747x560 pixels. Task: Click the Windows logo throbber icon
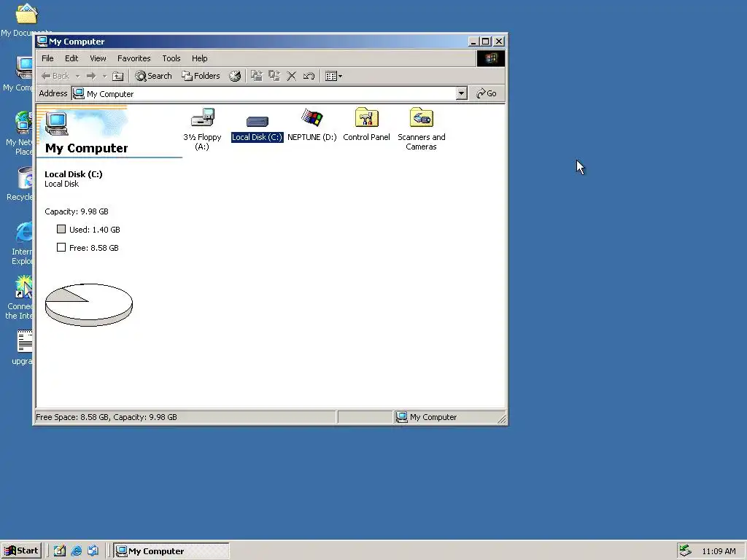pyautogui.click(x=491, y=58)
